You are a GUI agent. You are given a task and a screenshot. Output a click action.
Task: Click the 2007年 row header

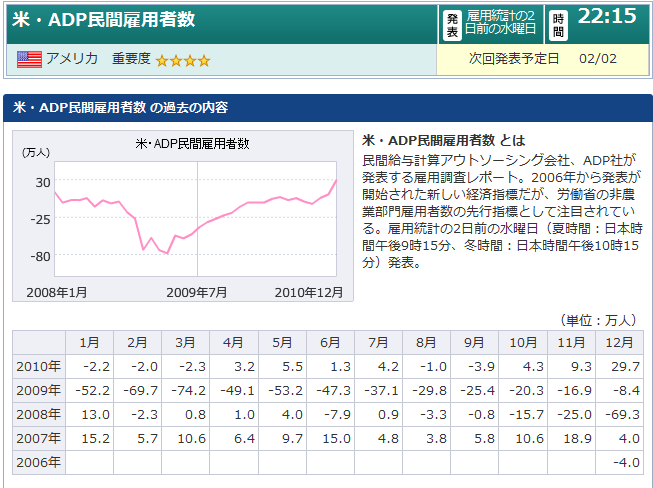click(x=39, y=438)
